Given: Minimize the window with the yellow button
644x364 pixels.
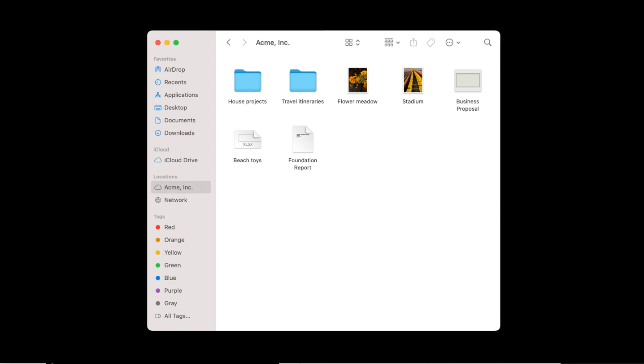Looking at the screenshot, I should coord(167,43).
